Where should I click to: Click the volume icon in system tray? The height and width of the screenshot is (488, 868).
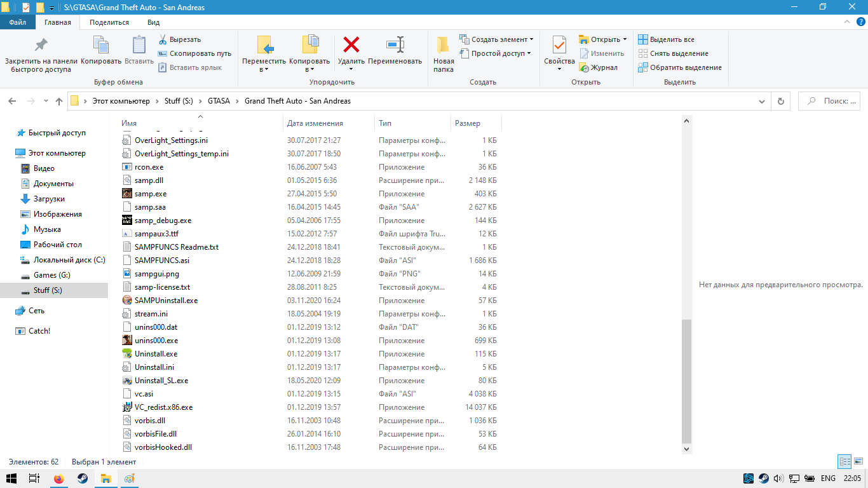coord(780,478)
